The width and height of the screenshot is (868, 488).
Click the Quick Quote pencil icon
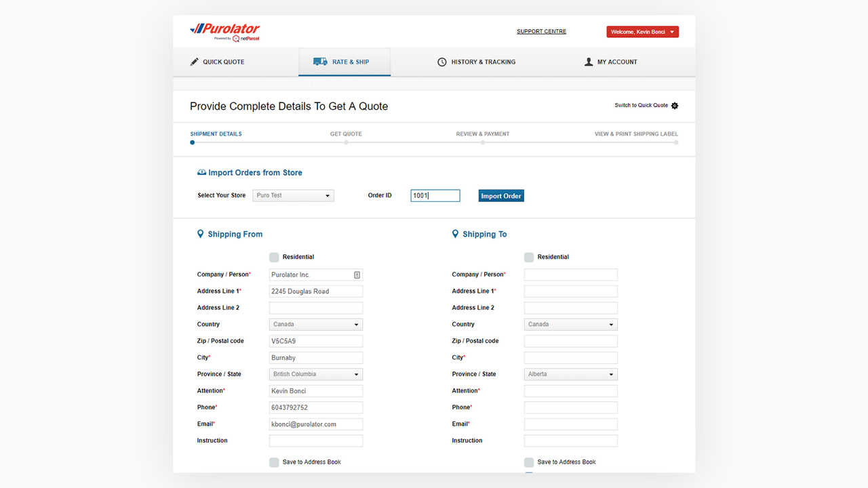click(x=195, y=62)
